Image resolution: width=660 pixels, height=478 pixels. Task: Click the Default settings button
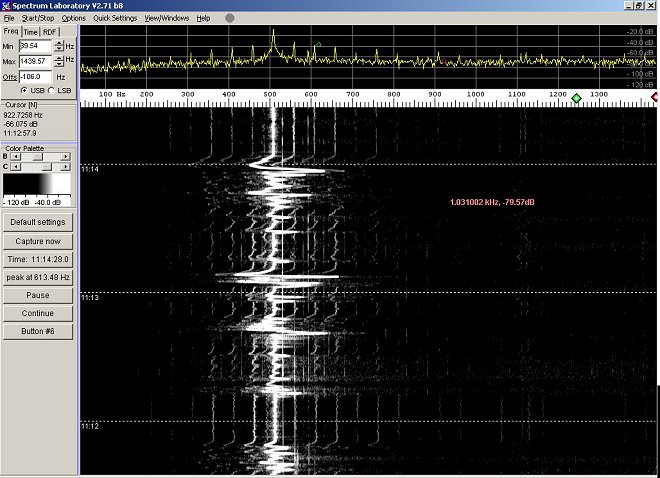38,222
